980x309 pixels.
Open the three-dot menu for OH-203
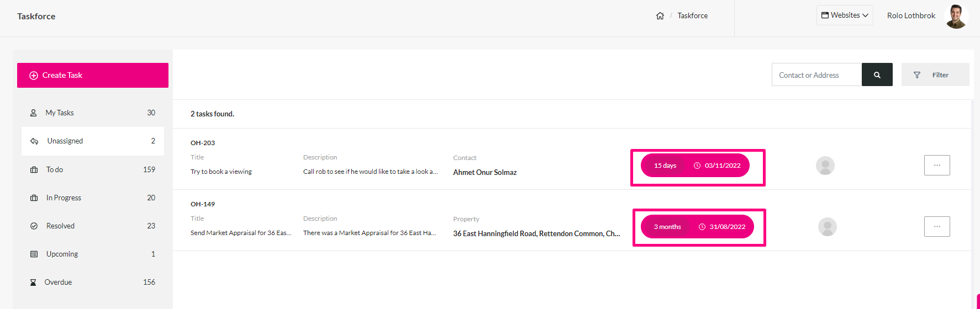[x=937, y=165]
